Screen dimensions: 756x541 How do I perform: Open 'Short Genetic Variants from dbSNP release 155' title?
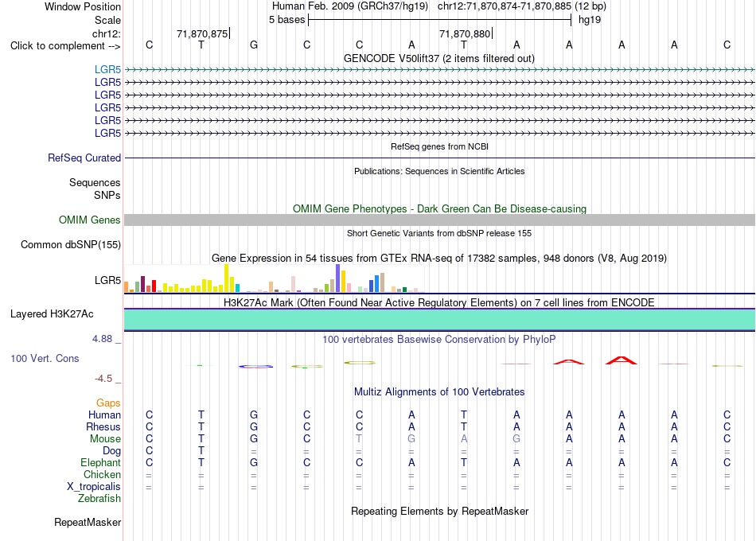439,233
